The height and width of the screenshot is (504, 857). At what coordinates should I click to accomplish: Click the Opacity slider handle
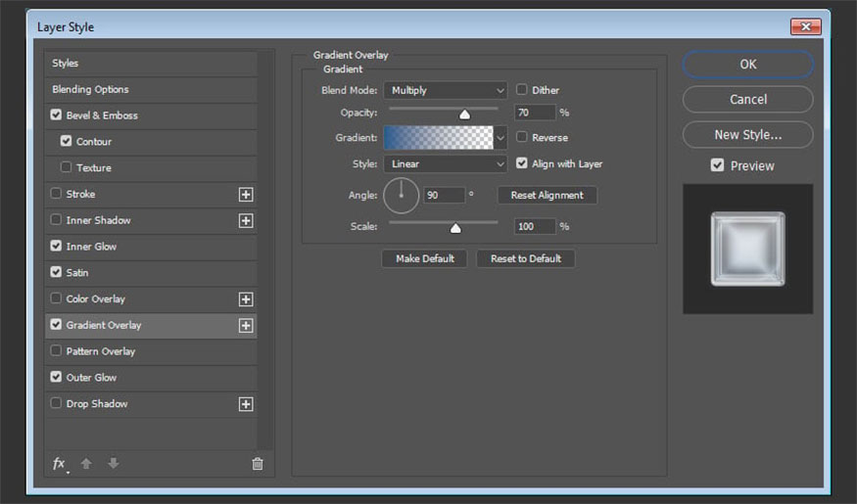pyautogui.click(x=464, y=115)
